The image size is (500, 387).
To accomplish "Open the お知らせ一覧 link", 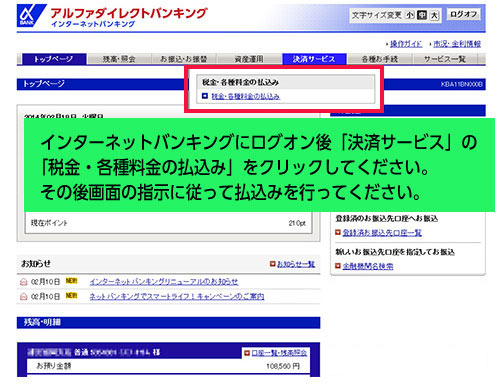I will 296,264.
